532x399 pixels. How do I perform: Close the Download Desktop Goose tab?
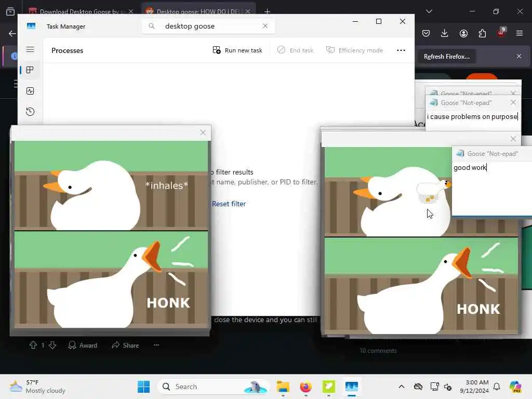[131, 11]
